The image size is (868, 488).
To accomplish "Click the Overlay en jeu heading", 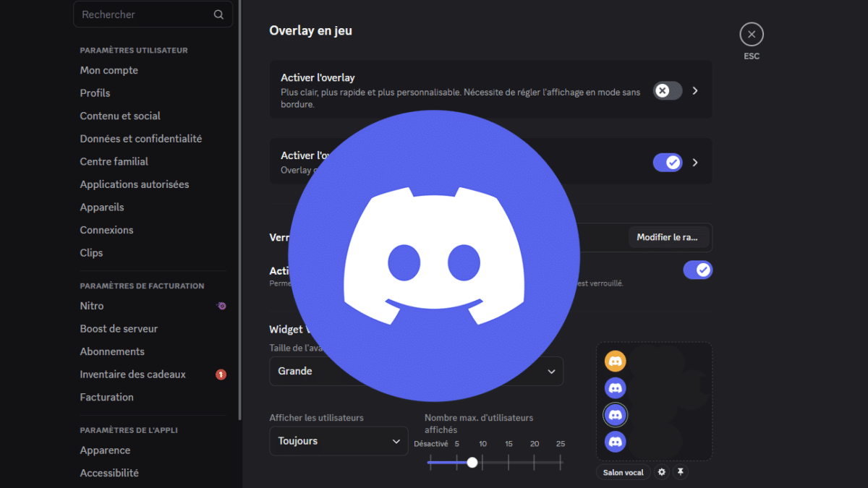I will coord(311,30).
